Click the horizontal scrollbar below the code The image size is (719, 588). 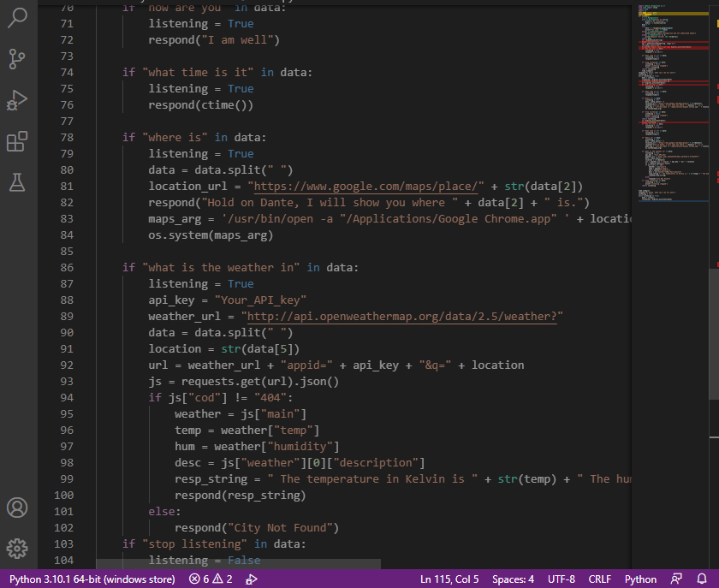[x=240, y=564]
